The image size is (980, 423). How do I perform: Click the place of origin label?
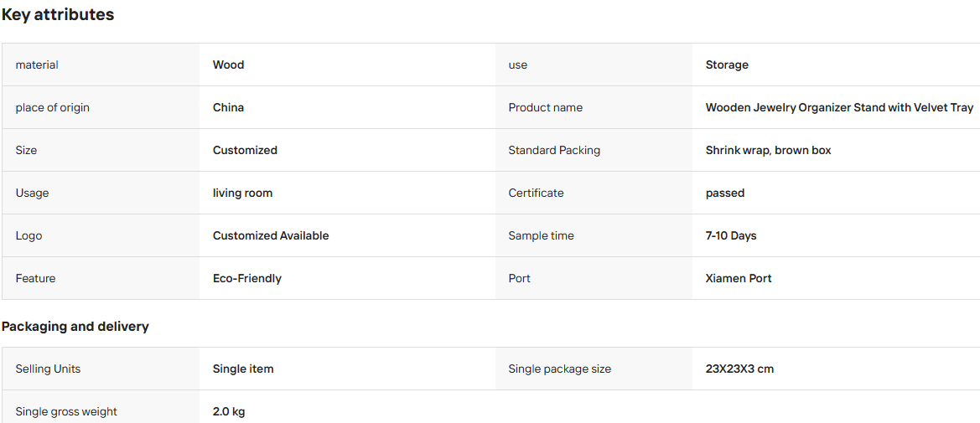pyautogui.click(x=53, y=107)
